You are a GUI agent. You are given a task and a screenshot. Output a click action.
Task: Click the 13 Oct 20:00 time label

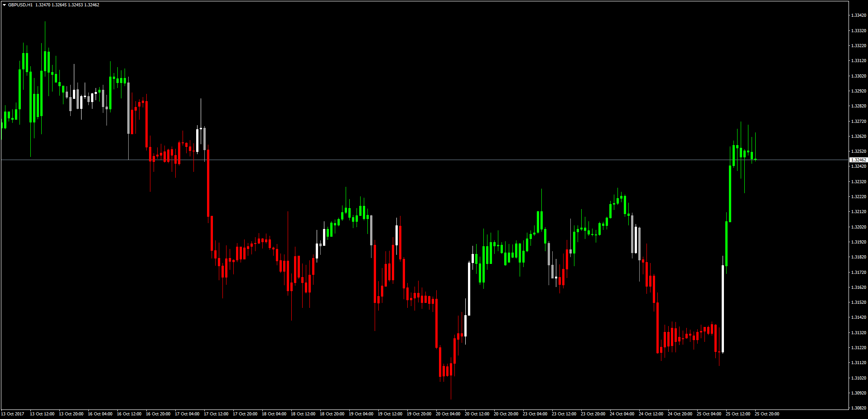pos(71,414)
